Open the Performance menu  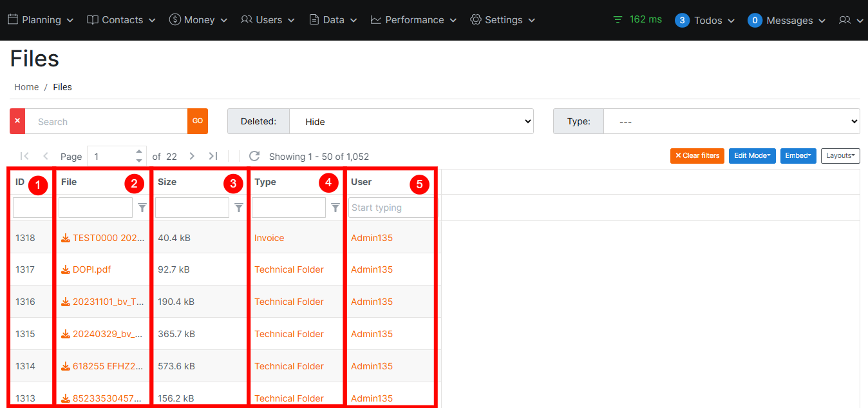click(413, 20)
